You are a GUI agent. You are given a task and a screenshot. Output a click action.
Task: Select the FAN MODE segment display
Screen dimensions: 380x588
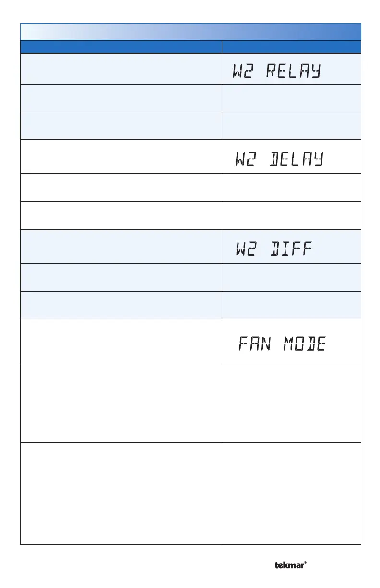pos(283,344)
